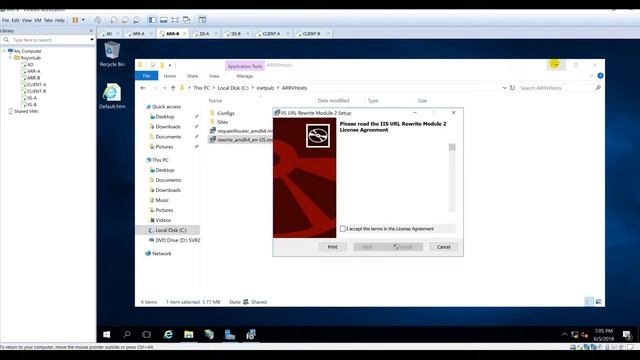Open the recent locations dropdown in Explorer
The image size is (640, 360).
[164, 88]
